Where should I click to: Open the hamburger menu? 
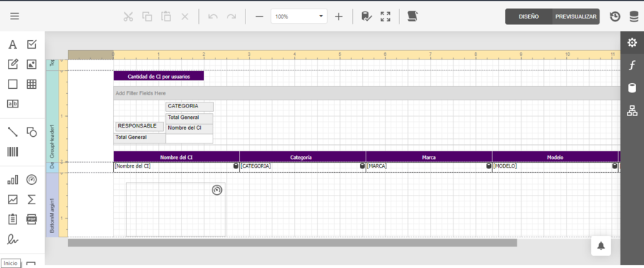pyautogui.click(x=15, y=16)
